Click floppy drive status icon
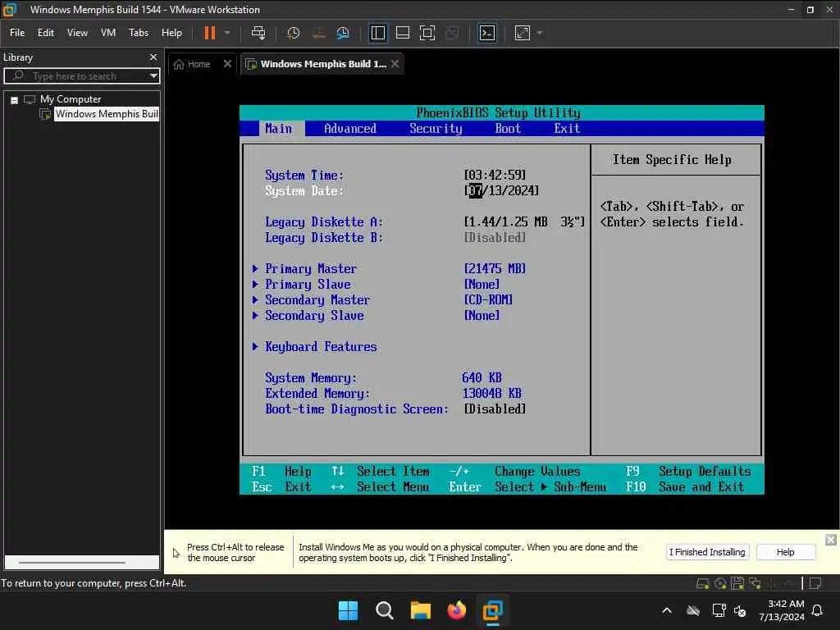The height and width of the screenshot is (630, 840). coord(737,583)
